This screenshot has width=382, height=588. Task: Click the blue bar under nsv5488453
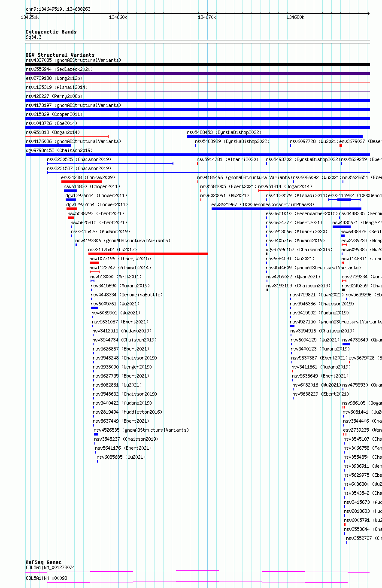click(275, 137)
